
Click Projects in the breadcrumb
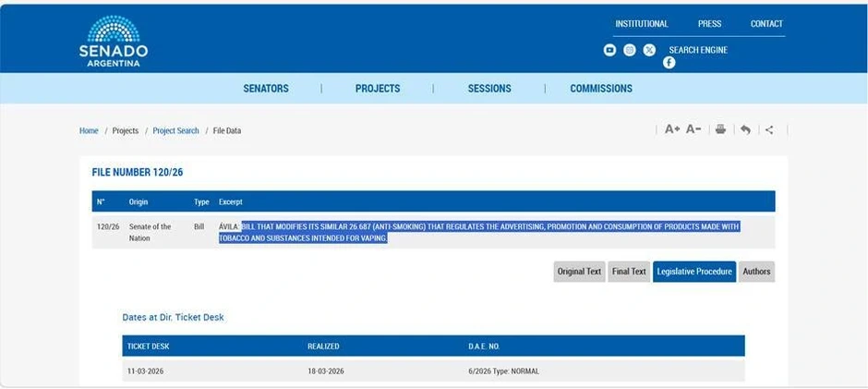click(125, 131)
